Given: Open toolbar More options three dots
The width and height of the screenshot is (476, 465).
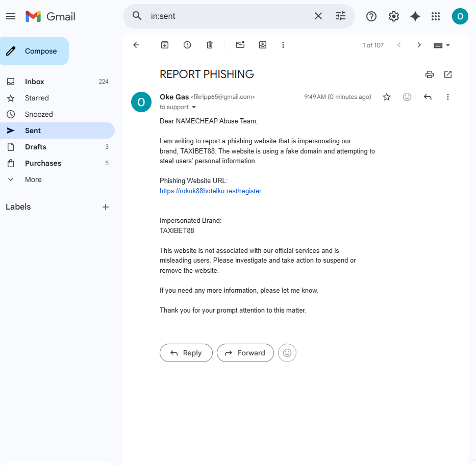Looking at the screenshot, I should 283,45.
